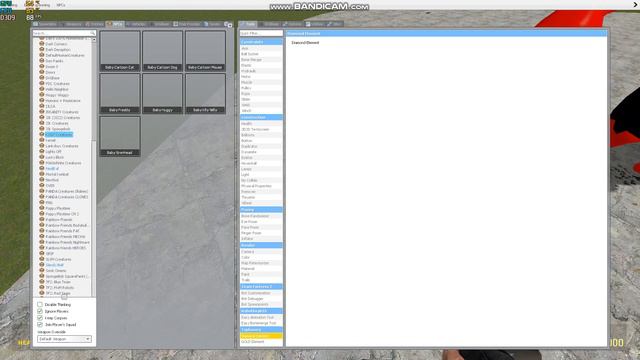
Task: Select the Duplicator tool
Action: coord(261,146)
